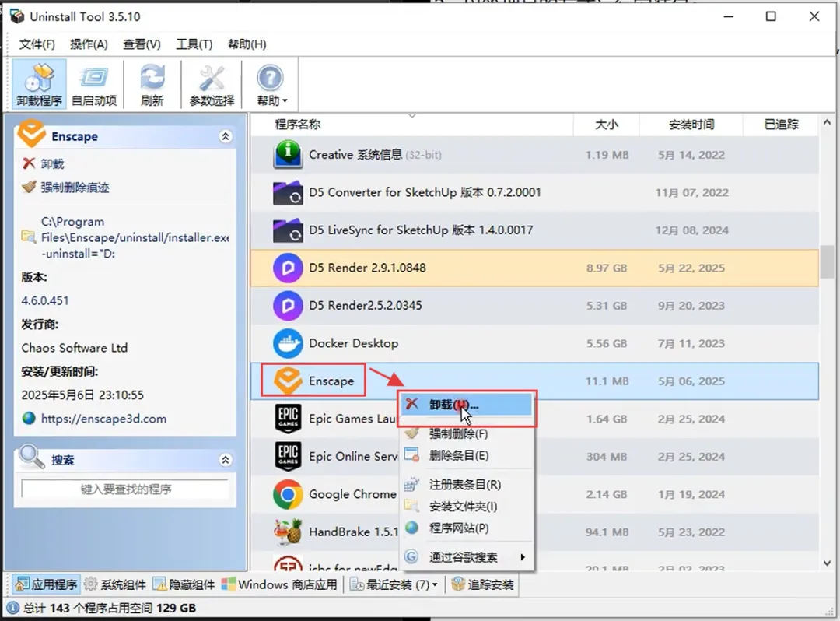
Task: Click the 卸载 link in sidebar
Action: (53, 163)
